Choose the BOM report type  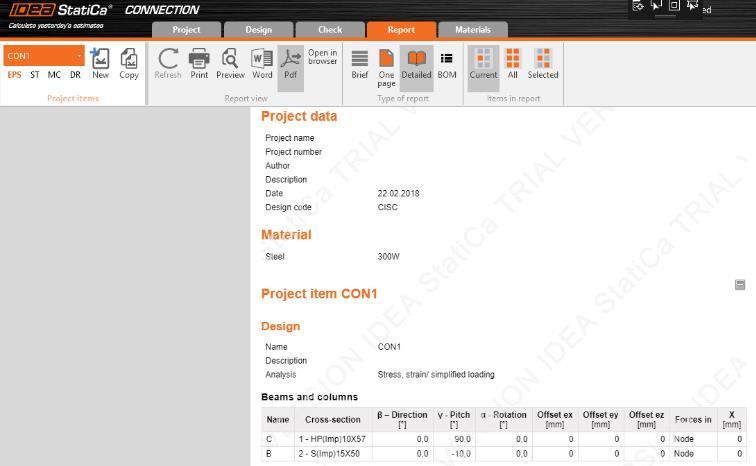(x=447, y=63)
